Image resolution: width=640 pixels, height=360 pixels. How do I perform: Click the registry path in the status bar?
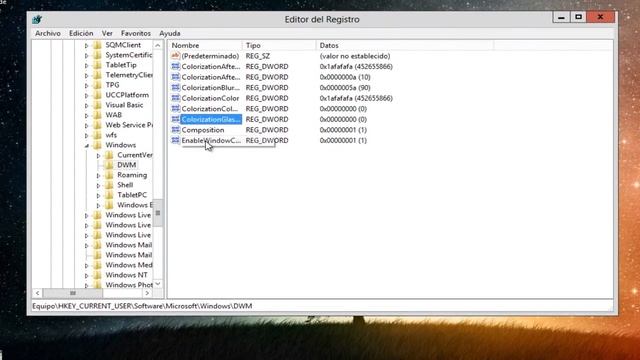[142, 306]
